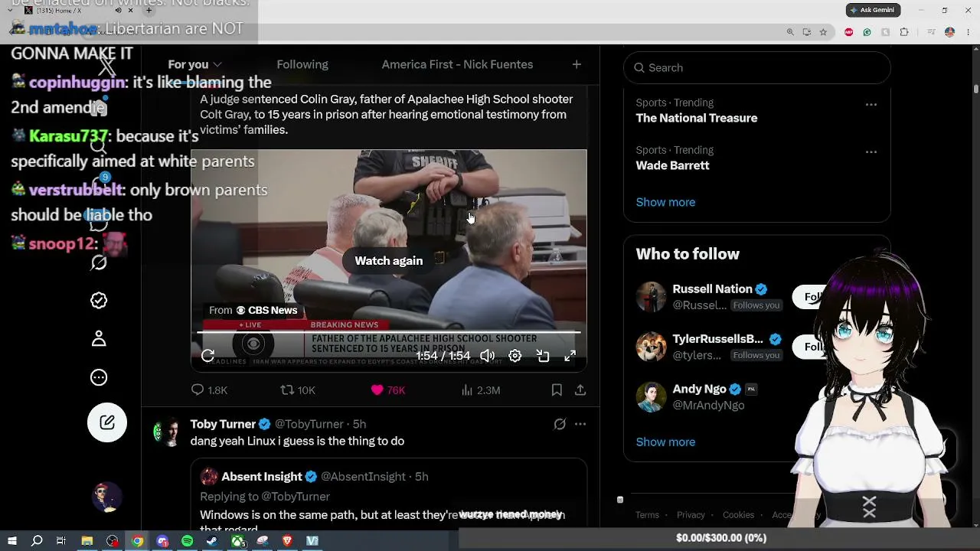Open the Chrome profile avatar

pyautogui.click(x=949, y=32)
